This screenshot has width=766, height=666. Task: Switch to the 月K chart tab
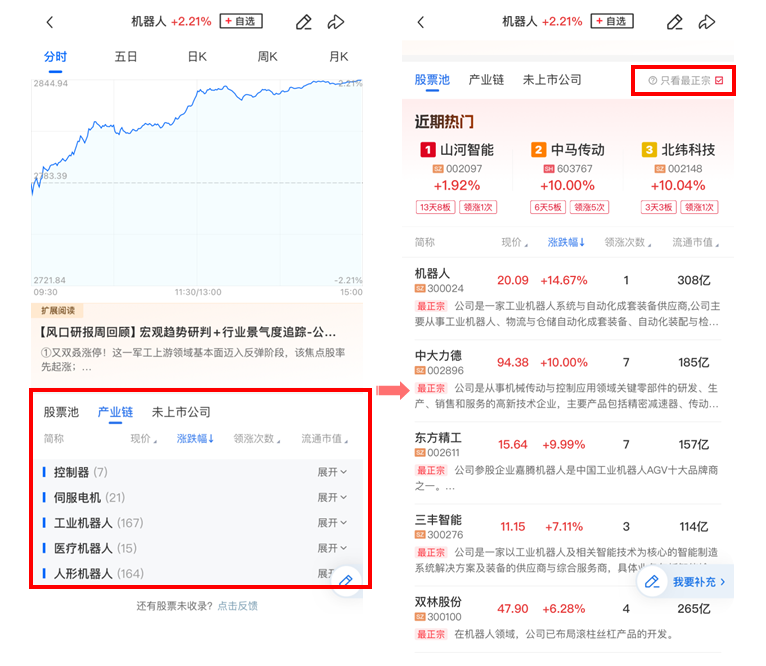click(339, 57)
